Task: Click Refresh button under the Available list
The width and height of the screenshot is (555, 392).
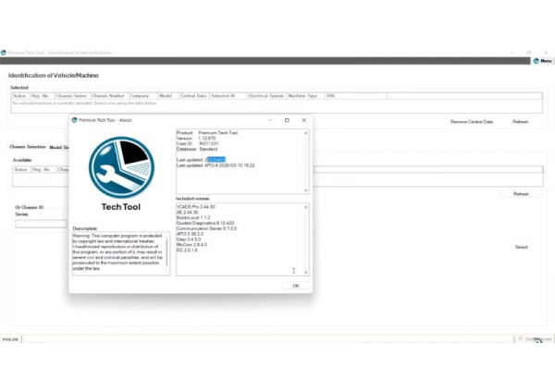Action: click(x=521, y=194)
